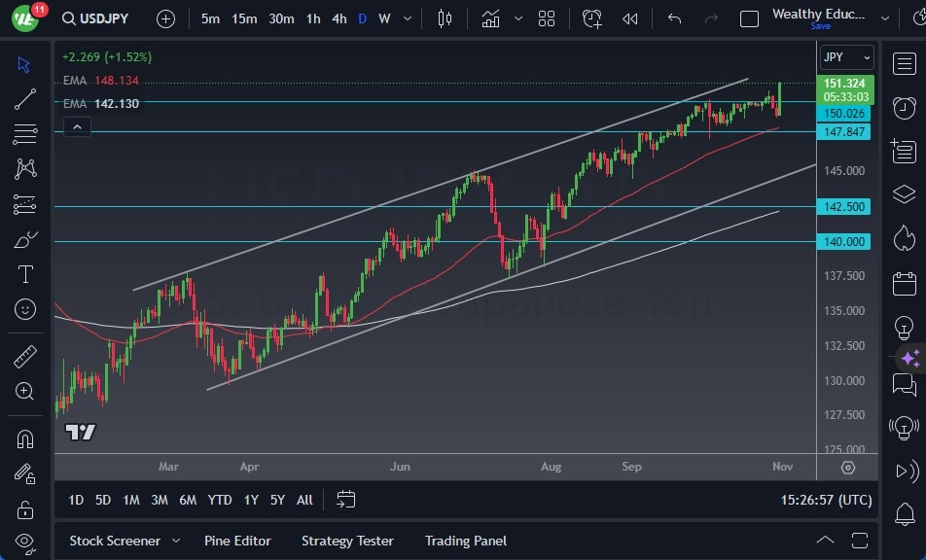Screen dimensions: 926x560
Task: Select the trend line drawing tool
Action: click(x=24, y=98)
